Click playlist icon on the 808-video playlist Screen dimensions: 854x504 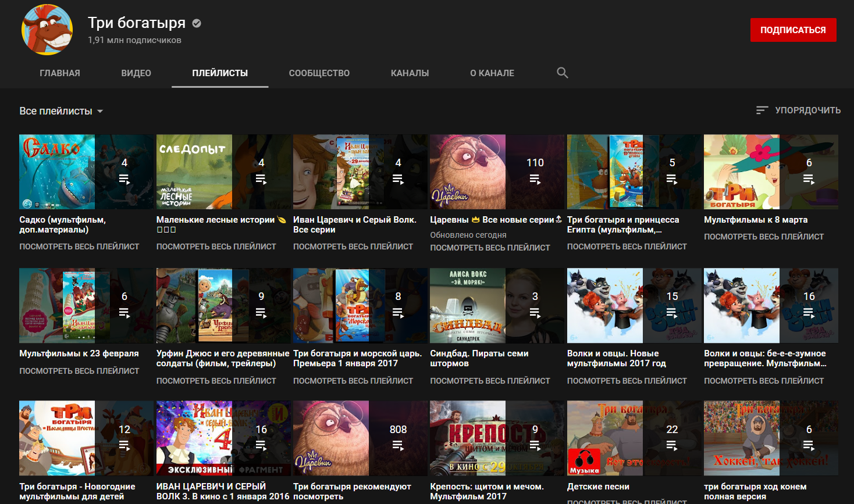(x=398, y=446)
